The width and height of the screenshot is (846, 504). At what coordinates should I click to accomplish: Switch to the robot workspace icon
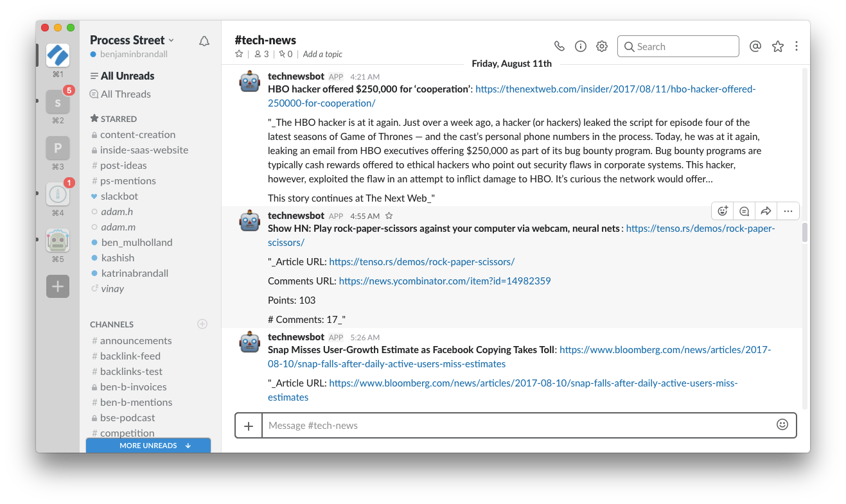click(x=58, y=240)
